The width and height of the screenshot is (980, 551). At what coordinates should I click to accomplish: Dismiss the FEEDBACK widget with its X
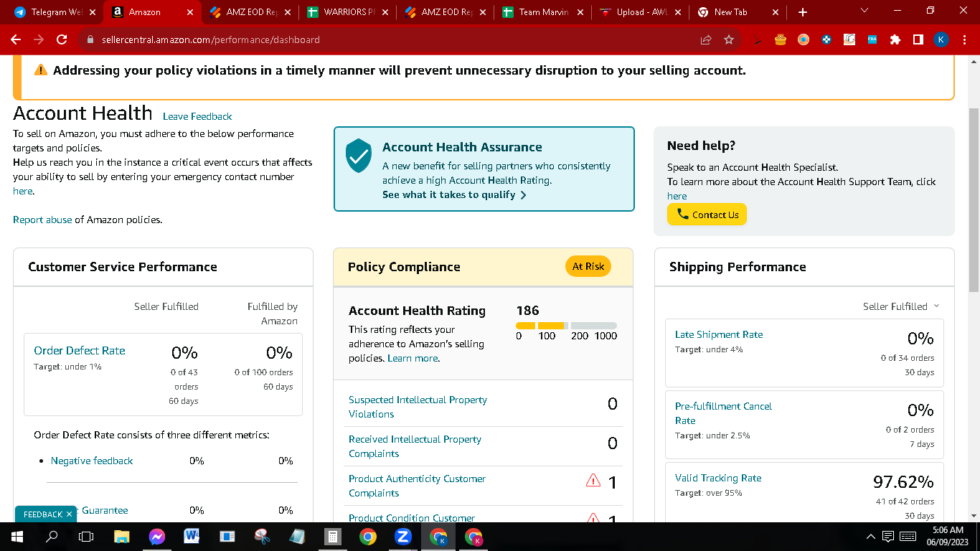(69, 514)
